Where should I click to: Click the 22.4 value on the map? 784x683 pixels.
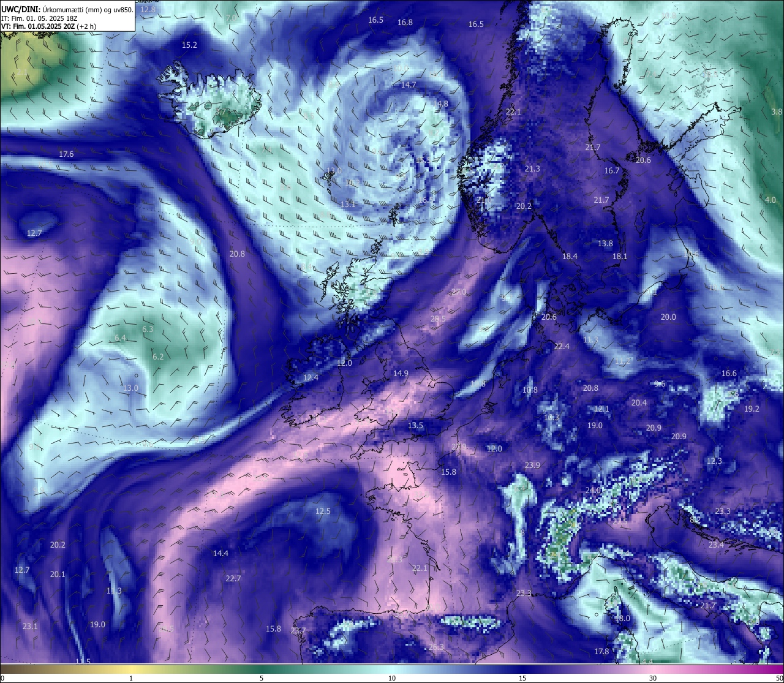click(562, 347)
